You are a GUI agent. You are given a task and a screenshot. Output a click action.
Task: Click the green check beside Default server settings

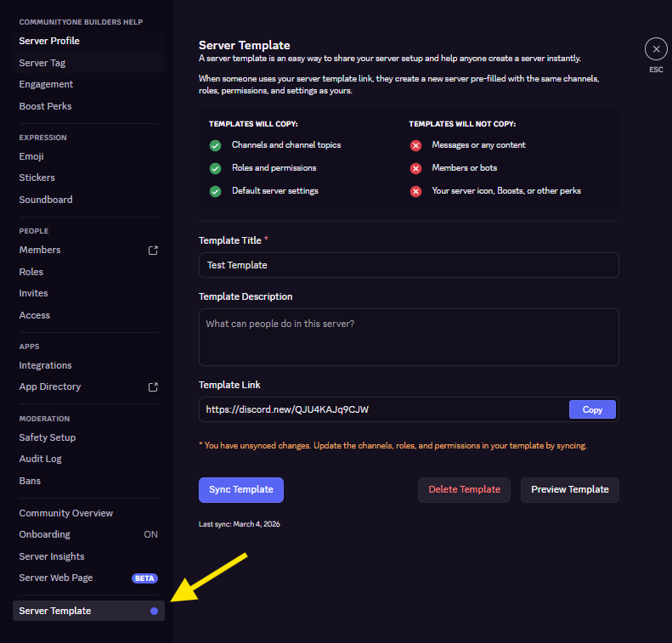click(x=215, y=191)
